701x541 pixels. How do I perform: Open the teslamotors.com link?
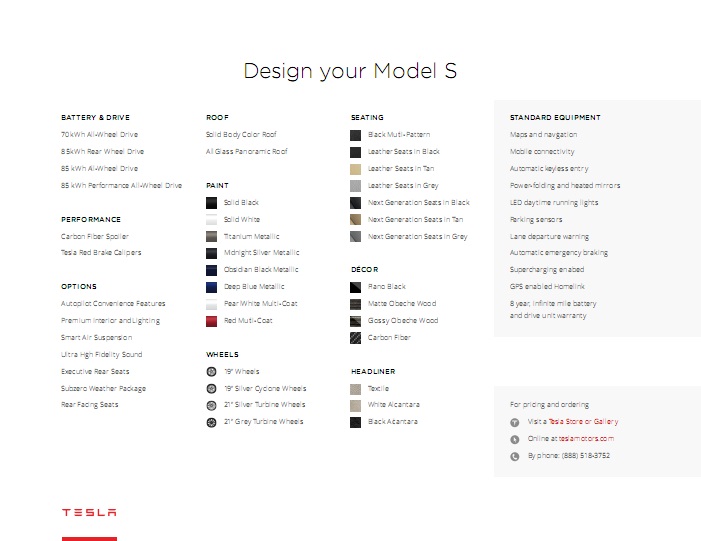coord(586,439)
